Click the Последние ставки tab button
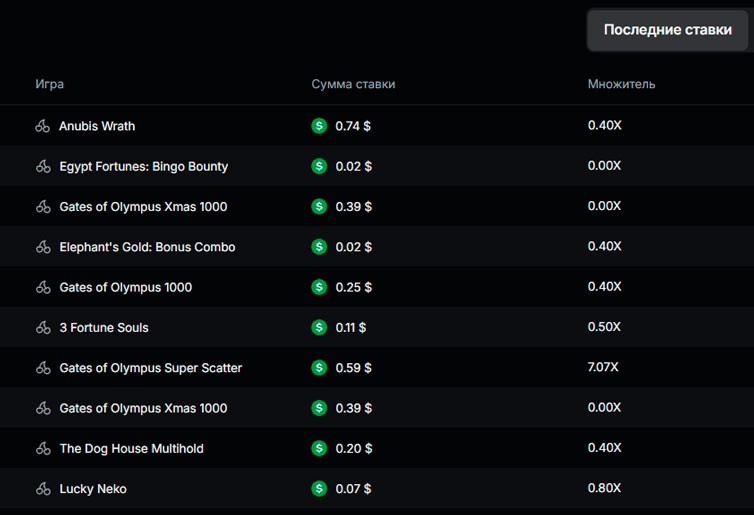 click(x=667, y=30)
